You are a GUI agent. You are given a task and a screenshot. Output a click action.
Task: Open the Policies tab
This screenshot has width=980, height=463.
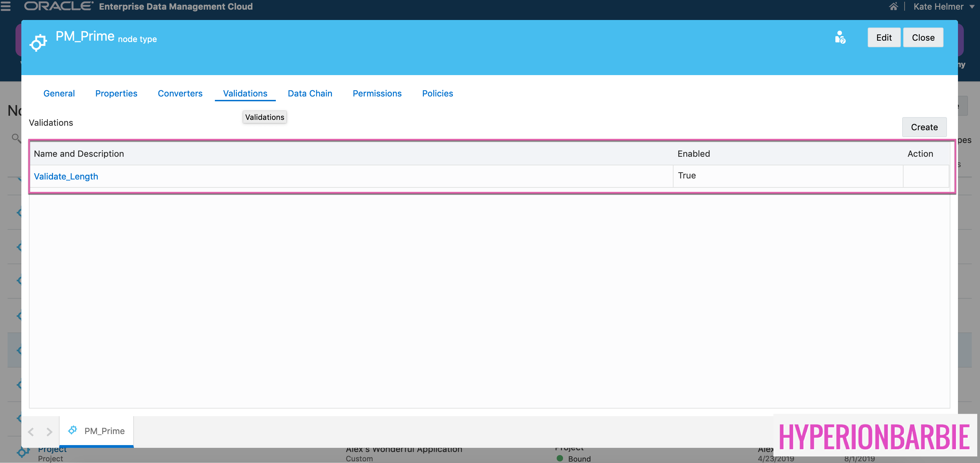[438, 93]
